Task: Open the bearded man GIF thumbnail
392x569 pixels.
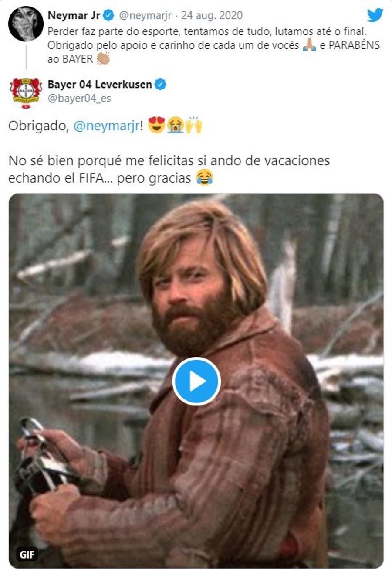Action: coord(196,381)
